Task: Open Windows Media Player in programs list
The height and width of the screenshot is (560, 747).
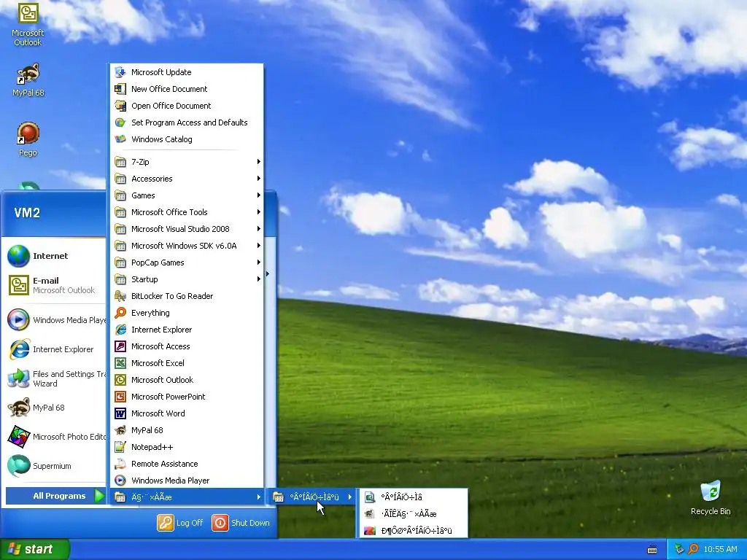Action: tap(186, 480)
